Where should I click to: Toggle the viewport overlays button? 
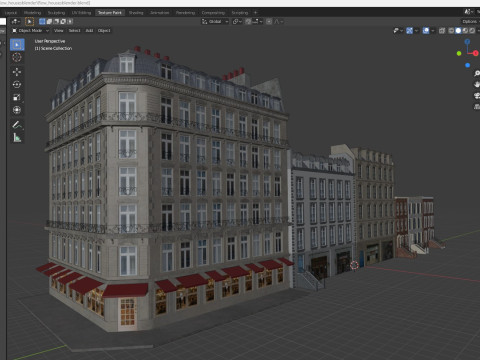[426, 31]
